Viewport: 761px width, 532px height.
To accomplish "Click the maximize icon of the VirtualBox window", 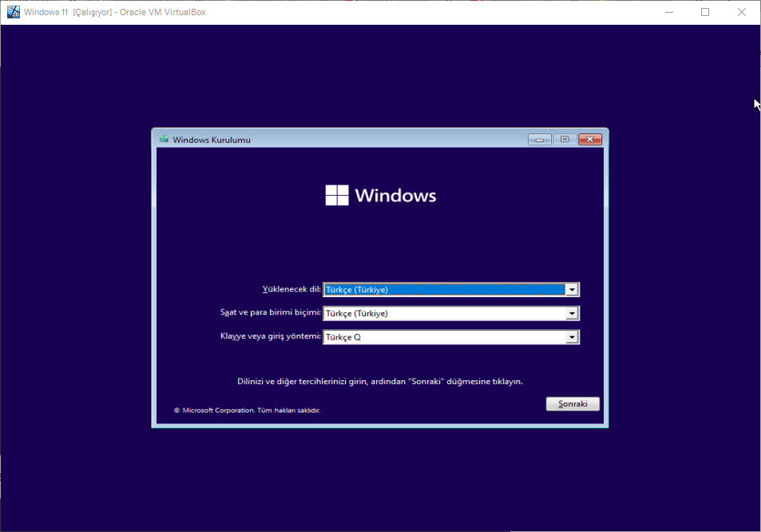I will tap(705, 12).
